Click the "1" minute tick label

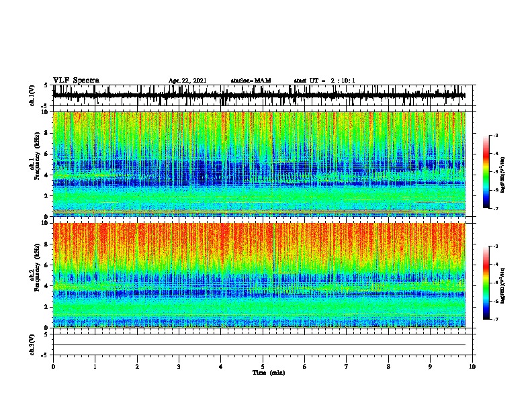click(95, 367)
